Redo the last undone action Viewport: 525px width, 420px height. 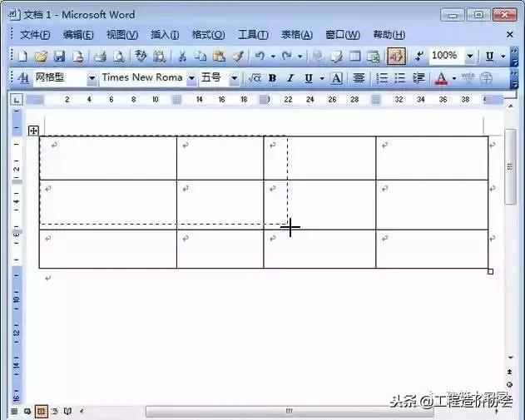tap(286, 56)
